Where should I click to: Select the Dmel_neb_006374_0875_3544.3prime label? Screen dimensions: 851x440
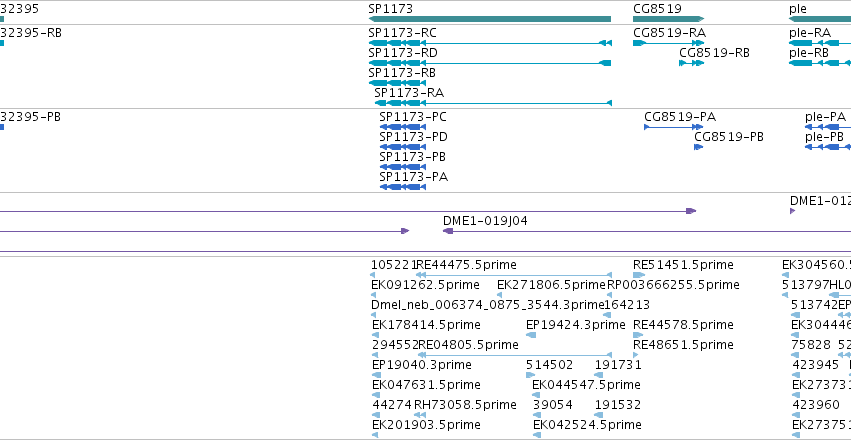click(488, 305)
